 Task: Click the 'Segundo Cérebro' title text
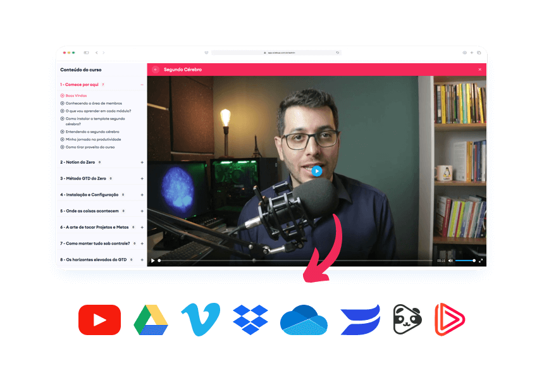click(183, 70)
